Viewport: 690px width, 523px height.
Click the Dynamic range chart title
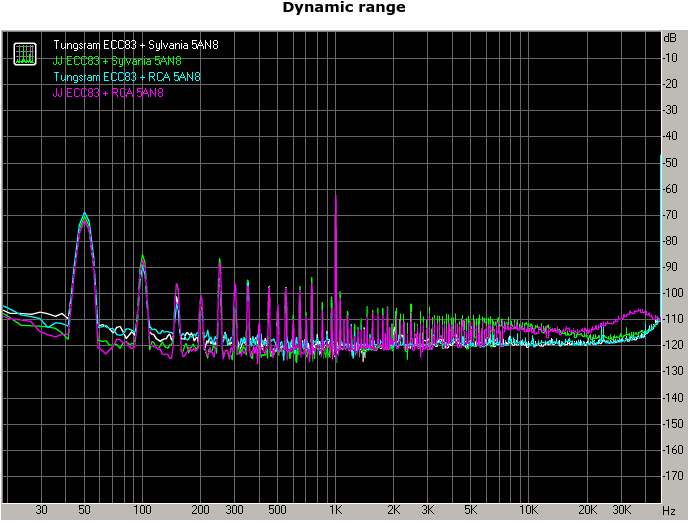344,7
